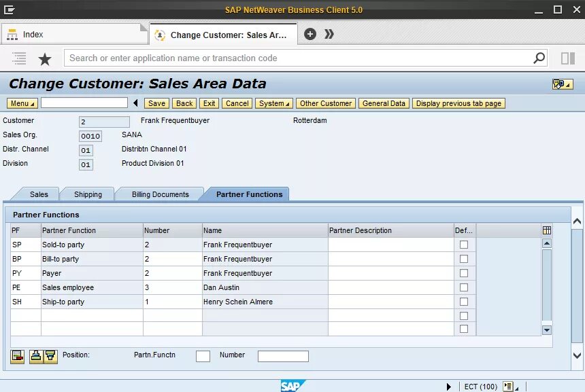Image resolution: width=585 pixels, height=392 pixels.
Task: Open the GUI actions icon near the title
Action: (x=563, y=84)
